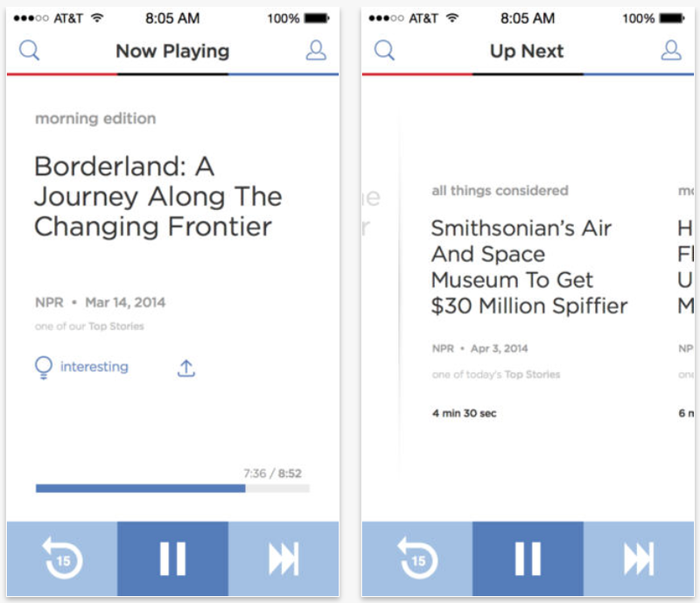Viewport: 700px width, 603px height.
Task: Share the Borderland story
Action: (186, 368)
